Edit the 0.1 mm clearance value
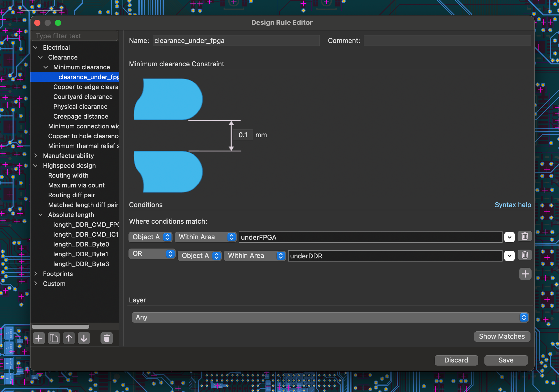559x392 pixels. pos(242,135)
